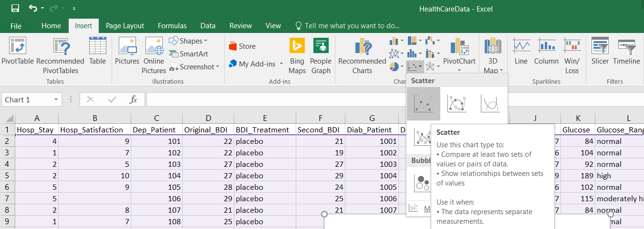Open the Office Store add-ins

242,46
